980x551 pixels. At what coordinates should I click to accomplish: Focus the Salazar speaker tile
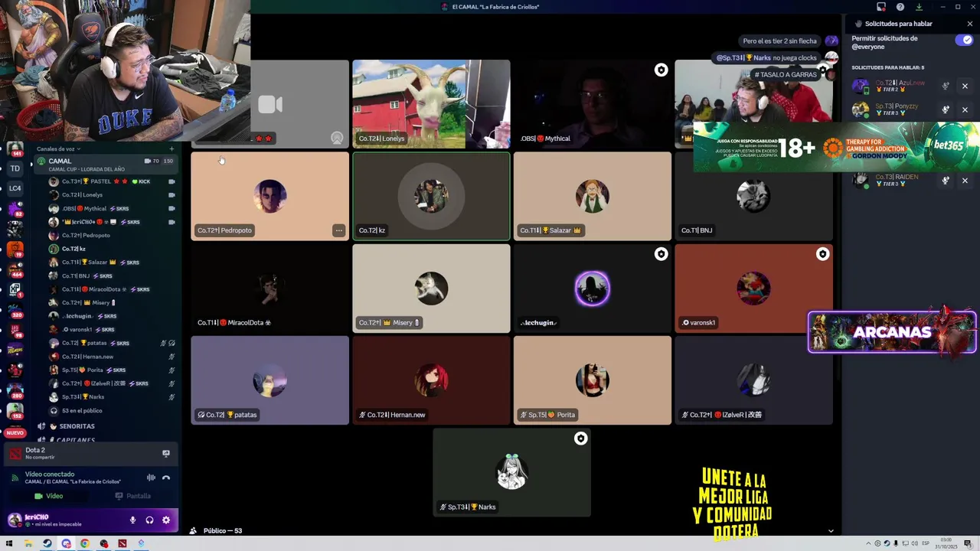pyautogui.click(x=593, y=196)
